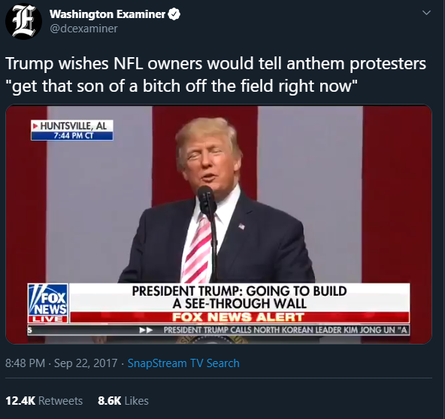The image size is (445, 419).
Task: Click the see-through wall headline
Action: click(x=239, y=297)
